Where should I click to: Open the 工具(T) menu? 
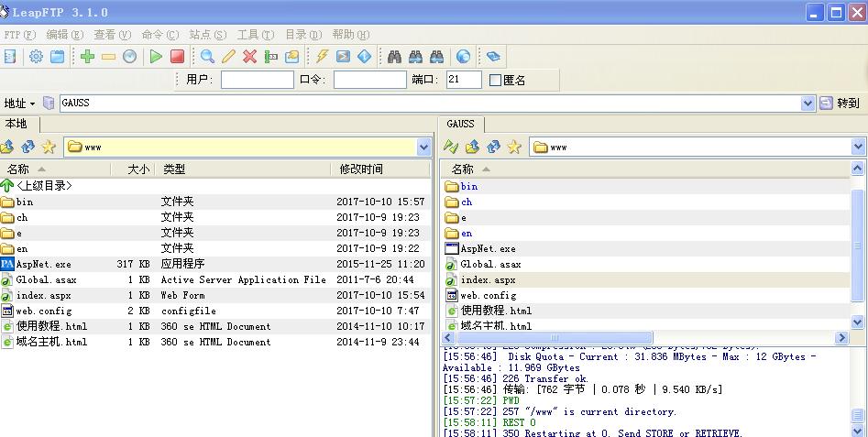[256, 35]
